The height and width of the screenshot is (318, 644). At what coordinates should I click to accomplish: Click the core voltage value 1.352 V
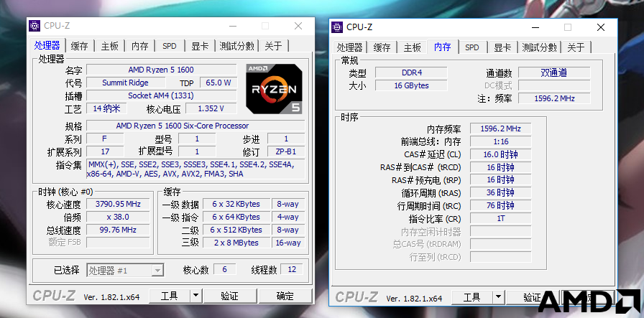[x=211, y=108]
